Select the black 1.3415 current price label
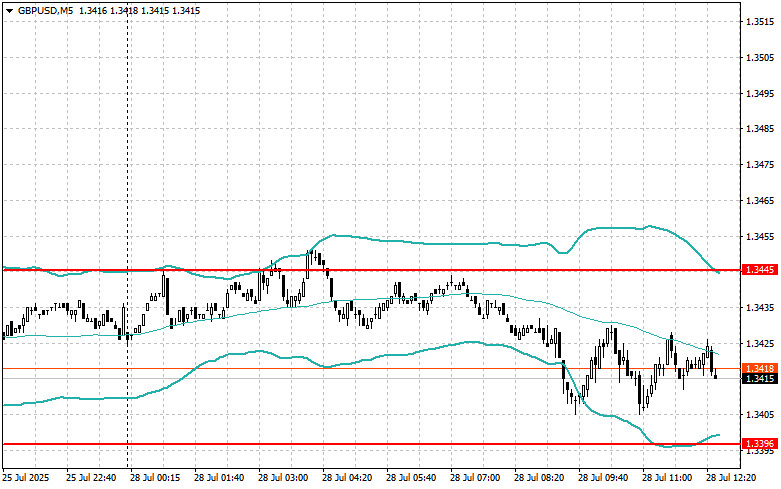781x489 pixels. (x=760, y=379)
